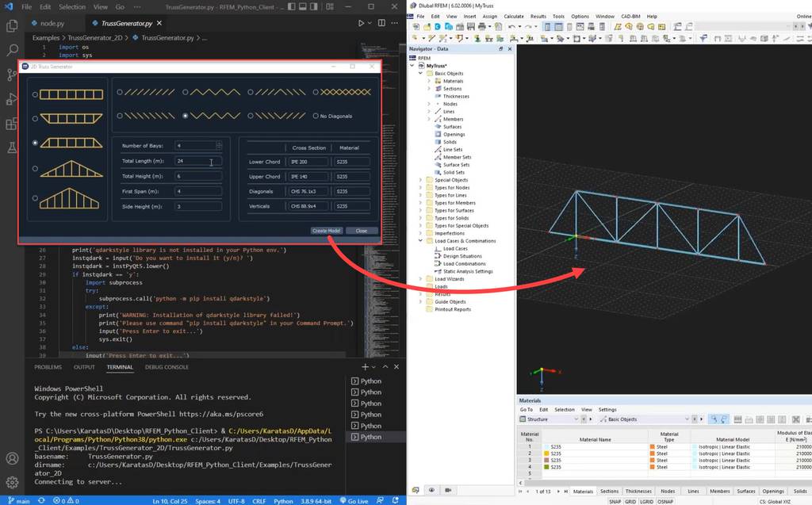Click the Close button in the Truss Generator dialog
Screen dimensions: 812x505
tap(362, 231)
